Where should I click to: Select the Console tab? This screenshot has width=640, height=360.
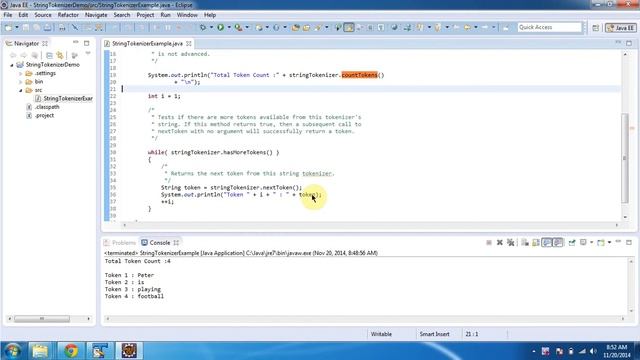[160, 242]
